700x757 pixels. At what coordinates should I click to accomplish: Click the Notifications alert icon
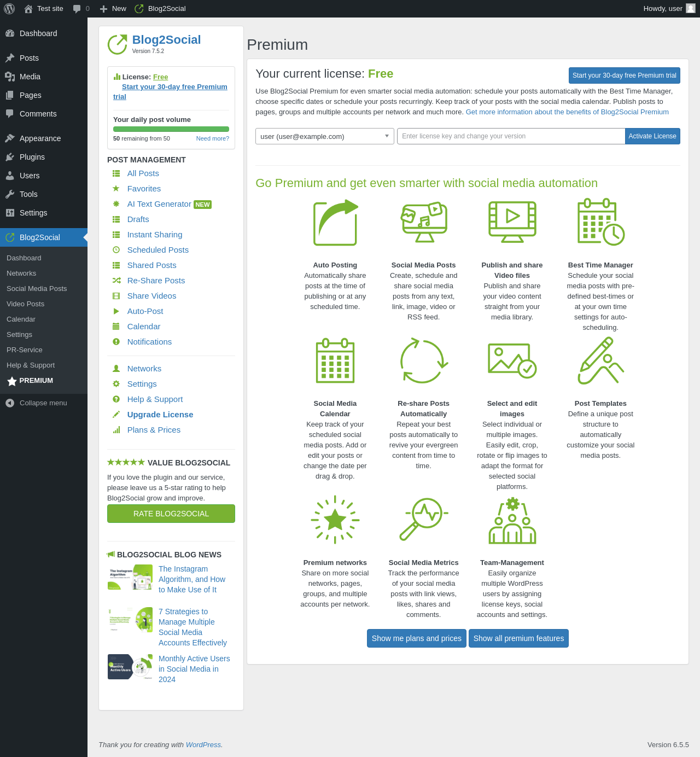click(x=116, y=342)
